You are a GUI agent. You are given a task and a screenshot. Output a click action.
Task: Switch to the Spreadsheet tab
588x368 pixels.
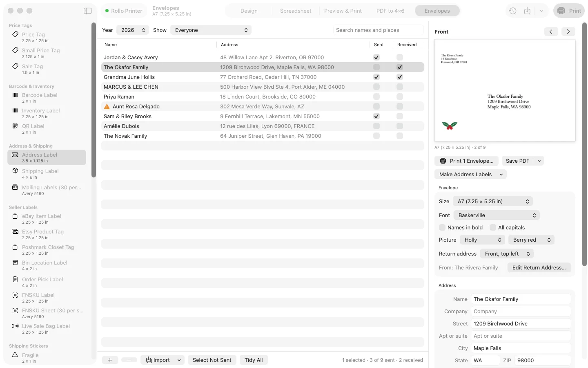pos(296,11)
